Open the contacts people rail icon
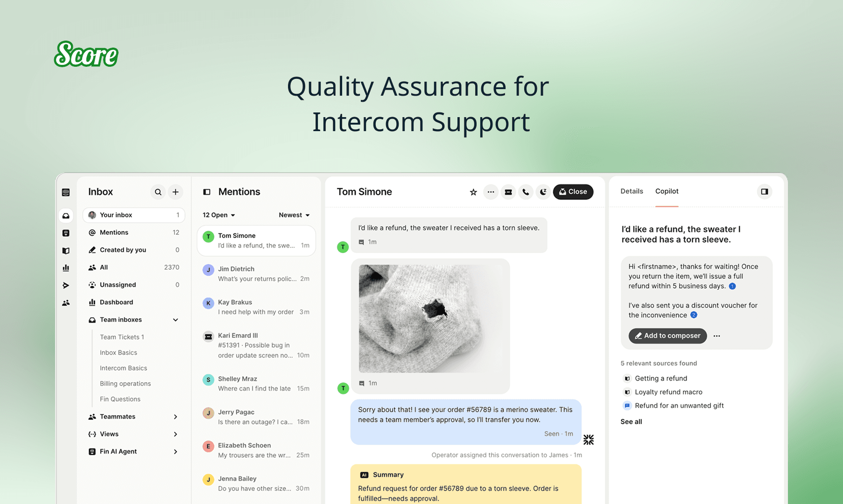 coord(66,303)
